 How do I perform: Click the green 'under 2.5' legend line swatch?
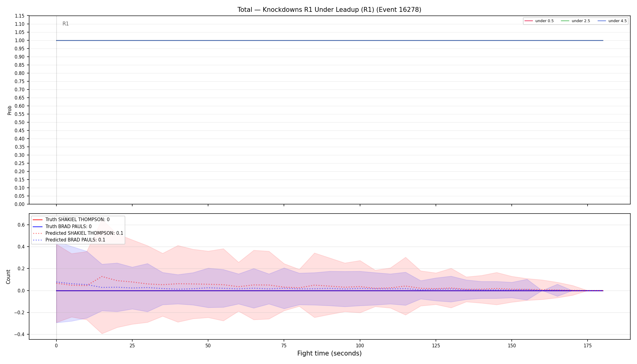565,21
